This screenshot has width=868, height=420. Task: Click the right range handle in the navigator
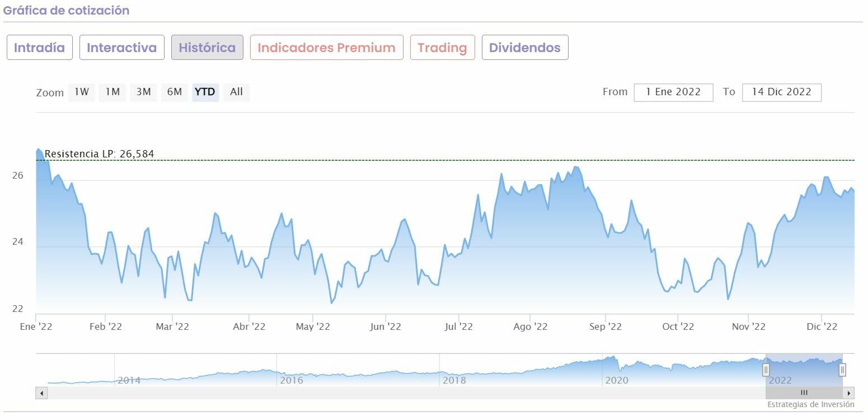pyautogui.click(x=842, y=370)
